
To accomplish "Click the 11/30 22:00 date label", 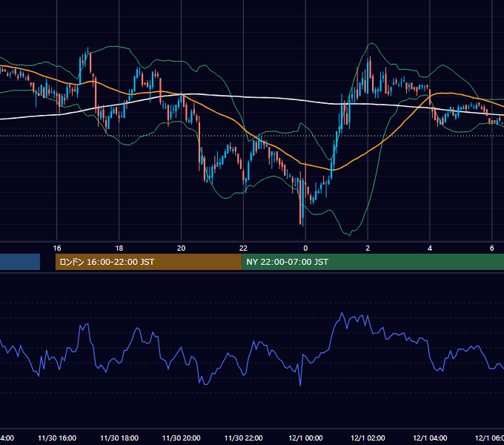I will [x=243, y=438].
